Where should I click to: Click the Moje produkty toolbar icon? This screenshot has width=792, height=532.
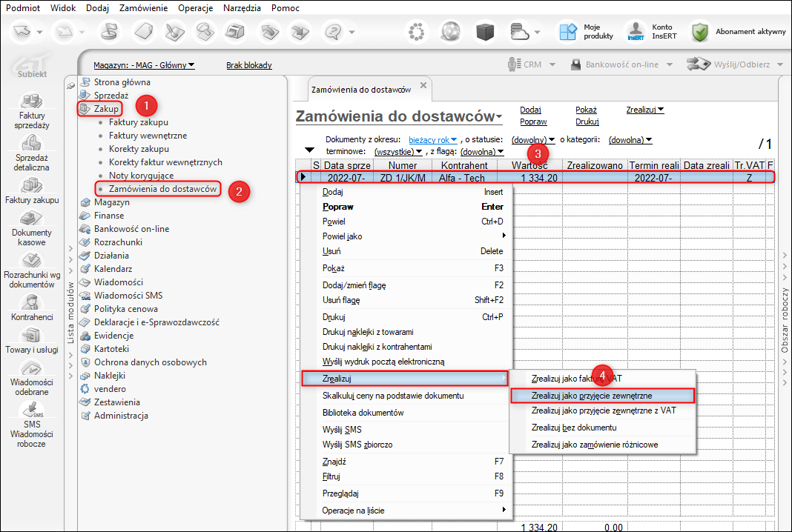(x=568, y=32)
